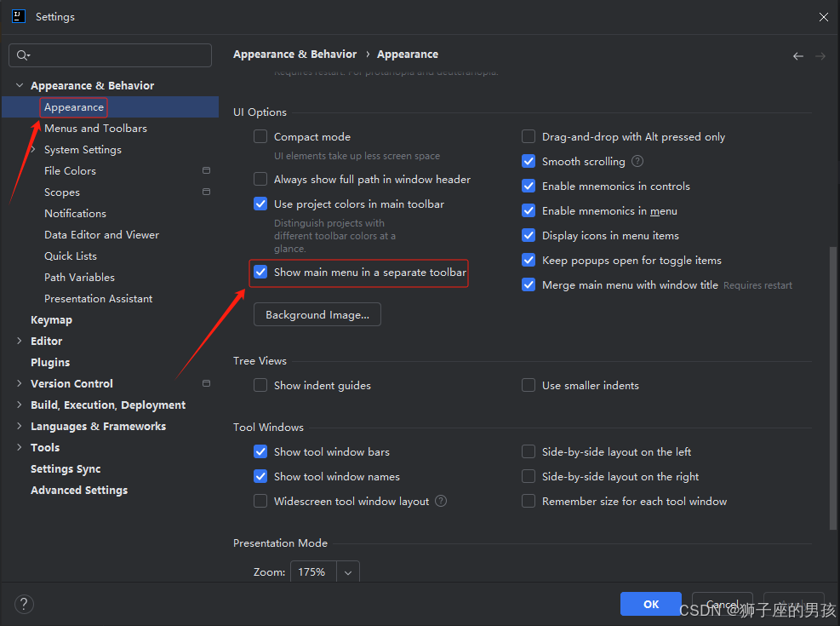Viewport: 840px width, 626px height.
Task: Enable Compact mode checkbox
Action: tap(260, 136)
